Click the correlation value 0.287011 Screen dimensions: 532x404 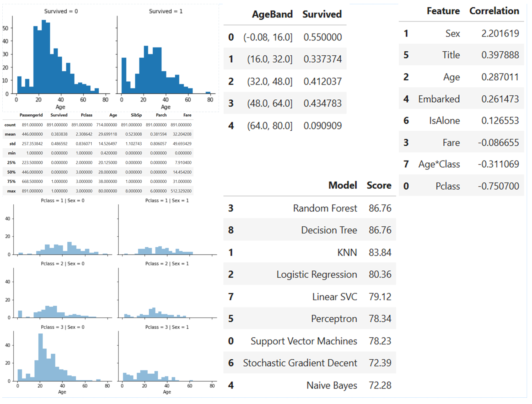point(500,77)
